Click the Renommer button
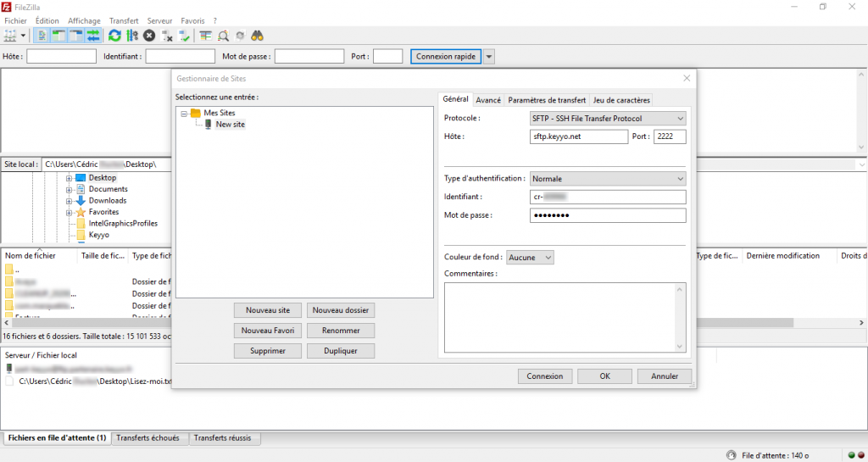The image size is (868, 462). 341,331
